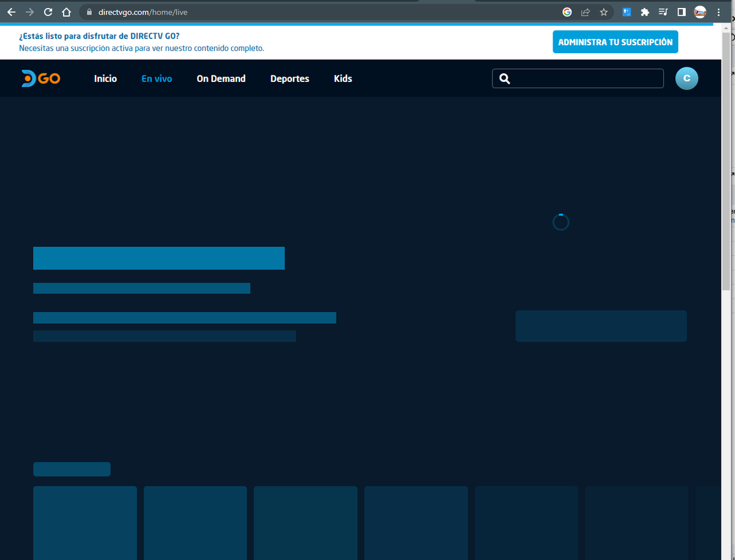The height and width of the screenshot is (560, 735).
Task: Bookmark this page with the star icon
Action: pyautogui.click(x=603, y=12)
